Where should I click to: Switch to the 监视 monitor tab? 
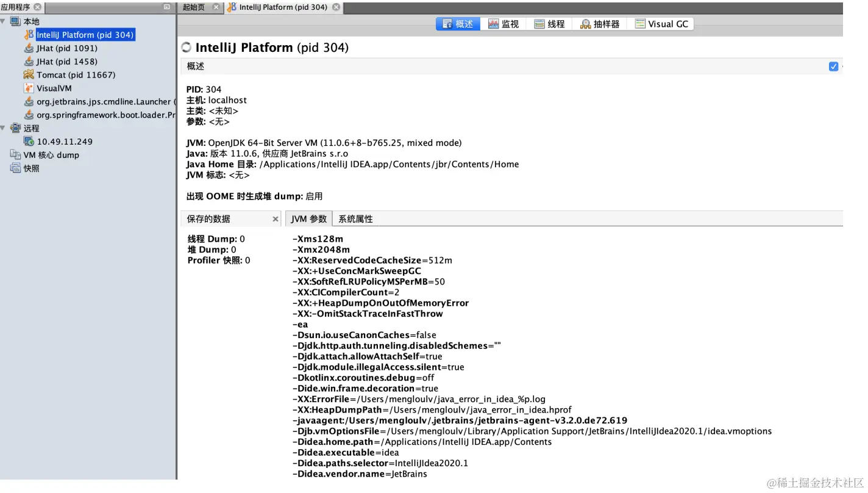click(503, 24)
